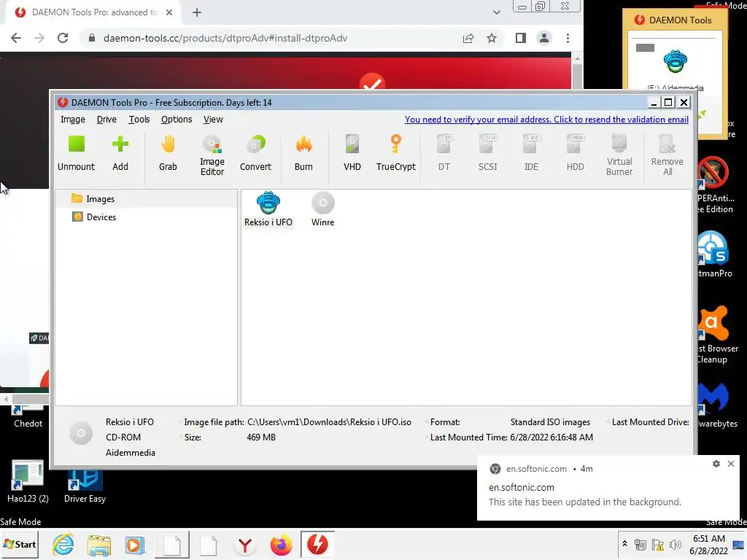Click the DT virtual drive icon
This screenshot has height=560, width=747.
[x=444, y=154]
